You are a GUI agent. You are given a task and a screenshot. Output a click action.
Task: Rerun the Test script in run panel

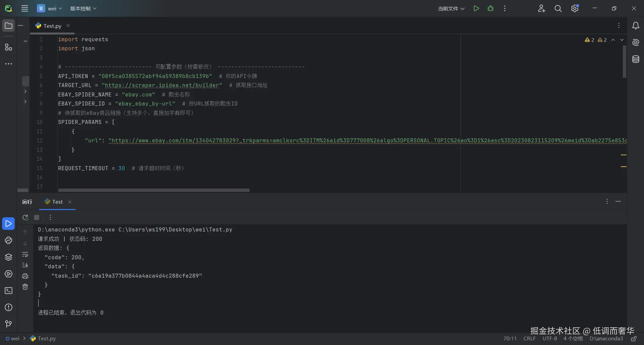tap(25, 217)
